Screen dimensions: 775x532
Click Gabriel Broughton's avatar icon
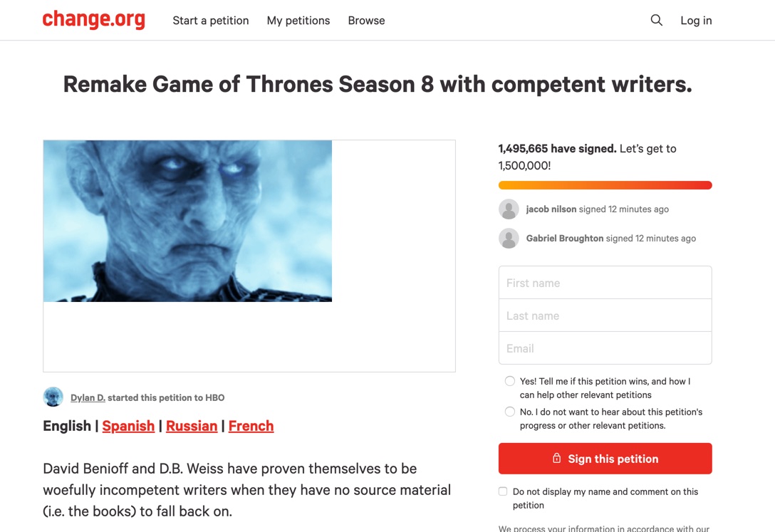point(509,239)
